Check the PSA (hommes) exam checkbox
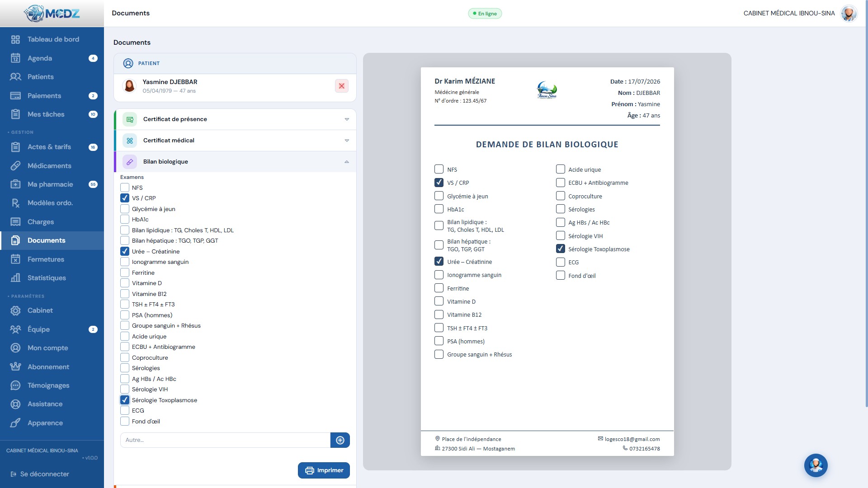 click(x=125, y=315)
